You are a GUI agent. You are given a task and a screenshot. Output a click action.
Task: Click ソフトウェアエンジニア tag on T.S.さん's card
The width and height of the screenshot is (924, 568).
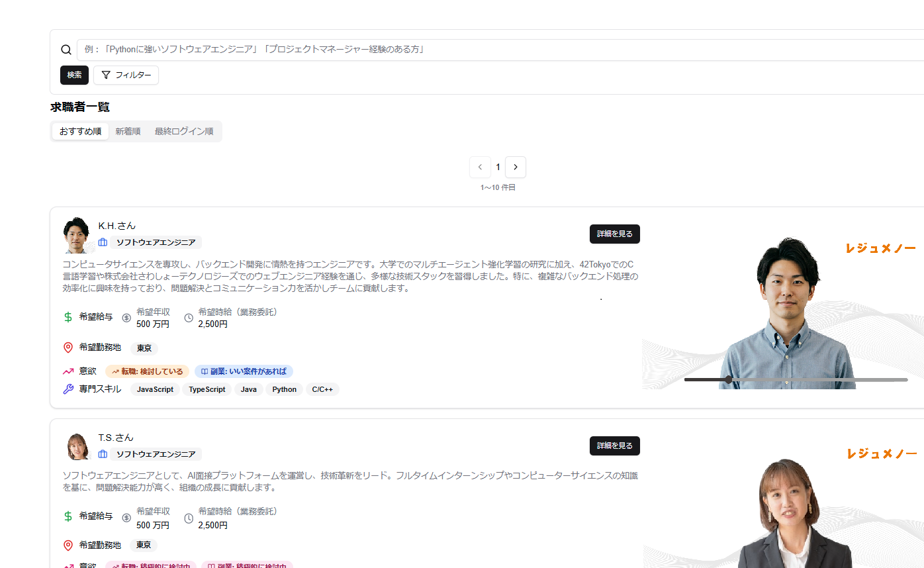pyautogui.click(x=156, y=454)
